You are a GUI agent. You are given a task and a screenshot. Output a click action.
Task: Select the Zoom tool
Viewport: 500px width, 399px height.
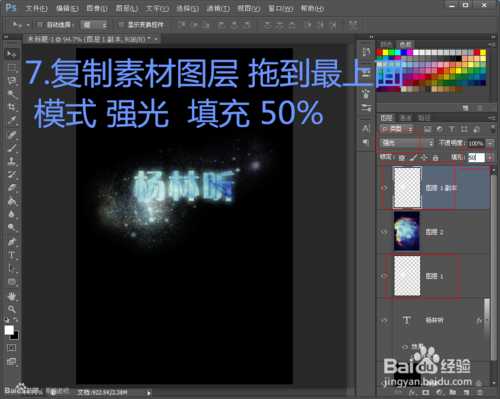[x=12, y=310]
